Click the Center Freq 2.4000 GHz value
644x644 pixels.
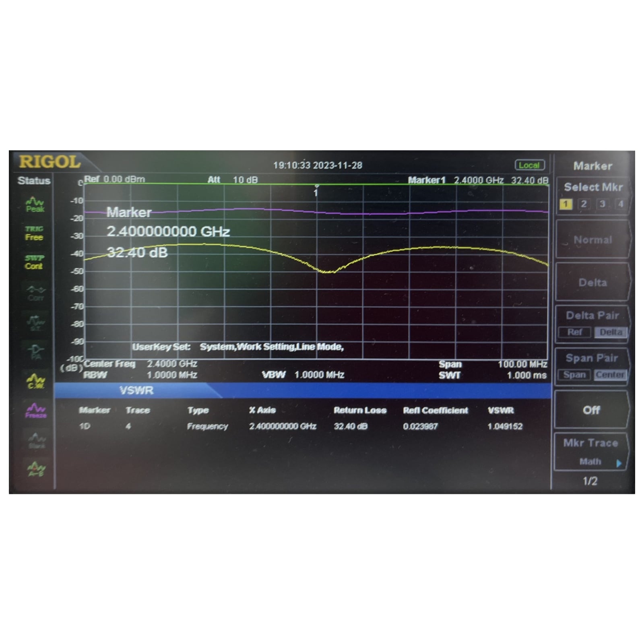[172, 364]
